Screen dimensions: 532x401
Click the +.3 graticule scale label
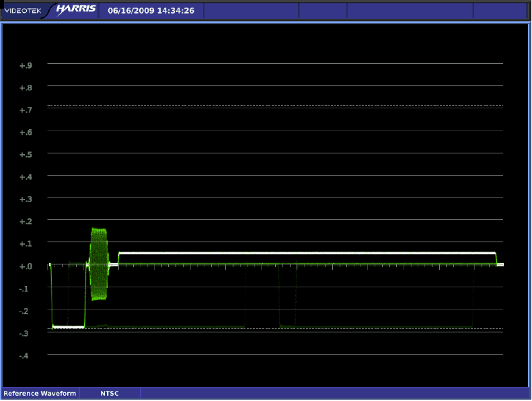click(26, 199)
